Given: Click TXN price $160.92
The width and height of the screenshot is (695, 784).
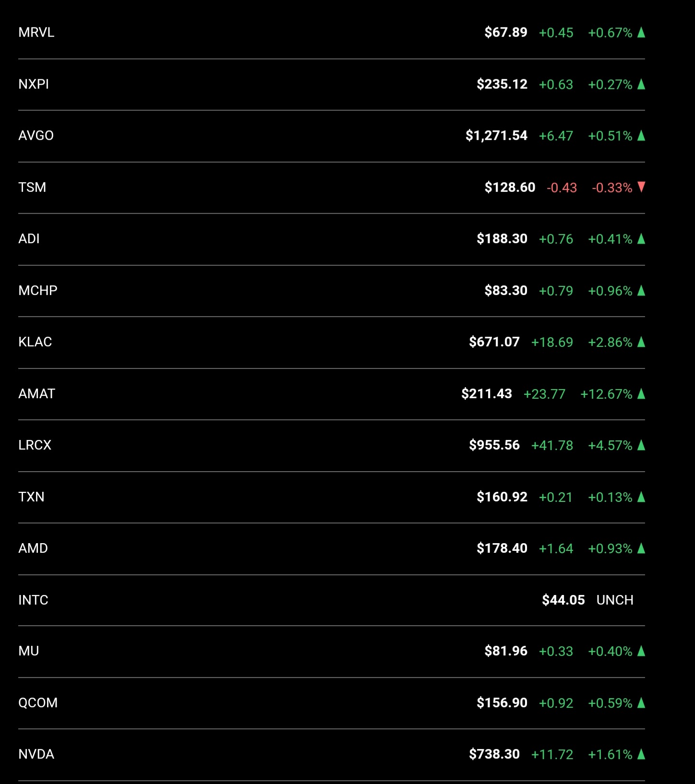Looking at the screenshot, I should click(502, 497).
